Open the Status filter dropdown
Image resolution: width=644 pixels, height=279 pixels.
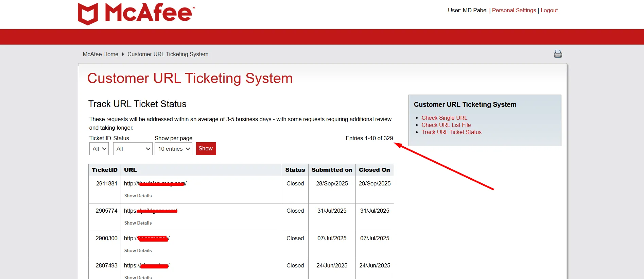pyautogui.click(x=133, y=149)
